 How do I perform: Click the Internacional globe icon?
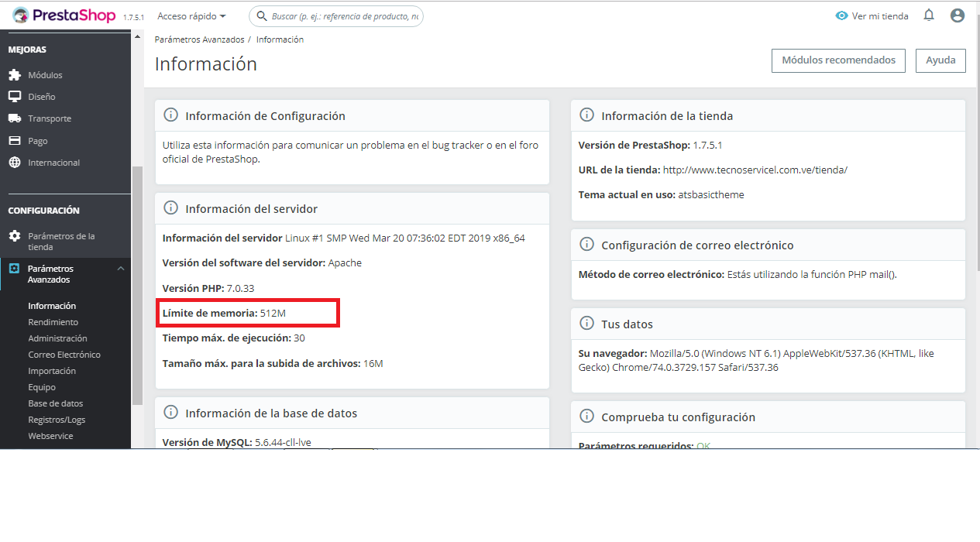click(x=14, y=163)
